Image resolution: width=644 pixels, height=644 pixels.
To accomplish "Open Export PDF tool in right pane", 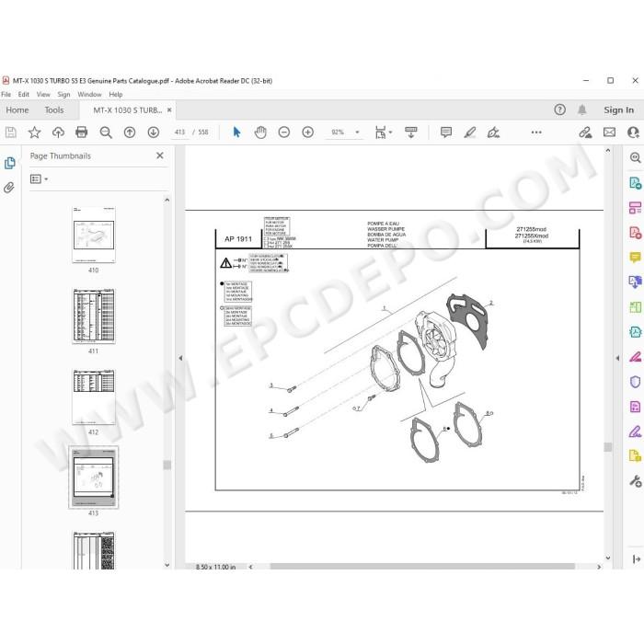I will 635,183.
